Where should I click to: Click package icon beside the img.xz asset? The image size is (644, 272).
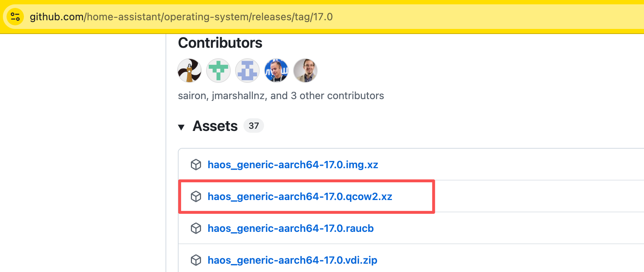click(x=196, y=165)
